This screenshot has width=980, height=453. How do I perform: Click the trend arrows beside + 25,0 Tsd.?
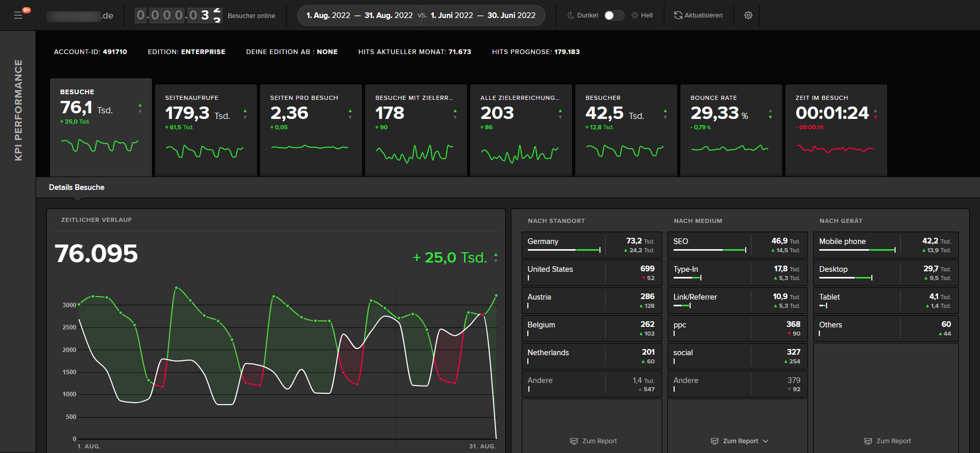tap(496, 257)
